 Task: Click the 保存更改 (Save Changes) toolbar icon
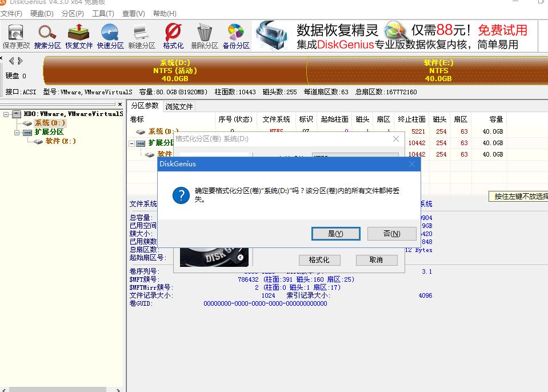(x=15, y=35)
